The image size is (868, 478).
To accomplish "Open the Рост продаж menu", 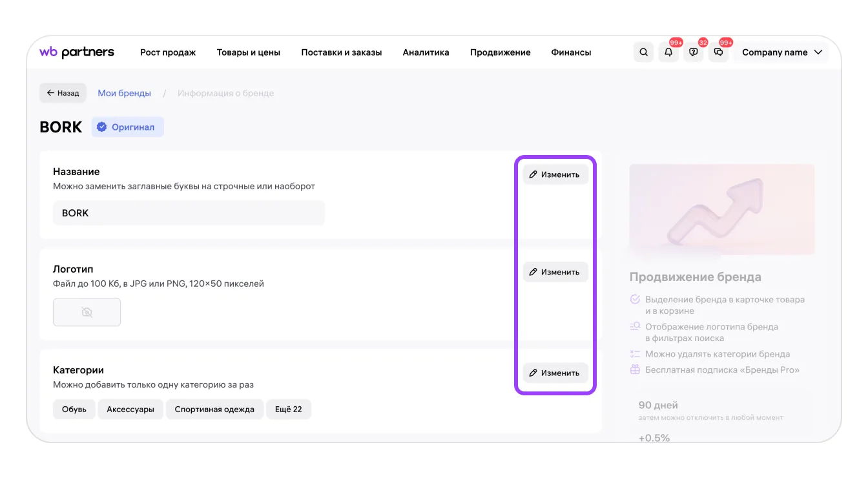I will (x=168, y=52).
